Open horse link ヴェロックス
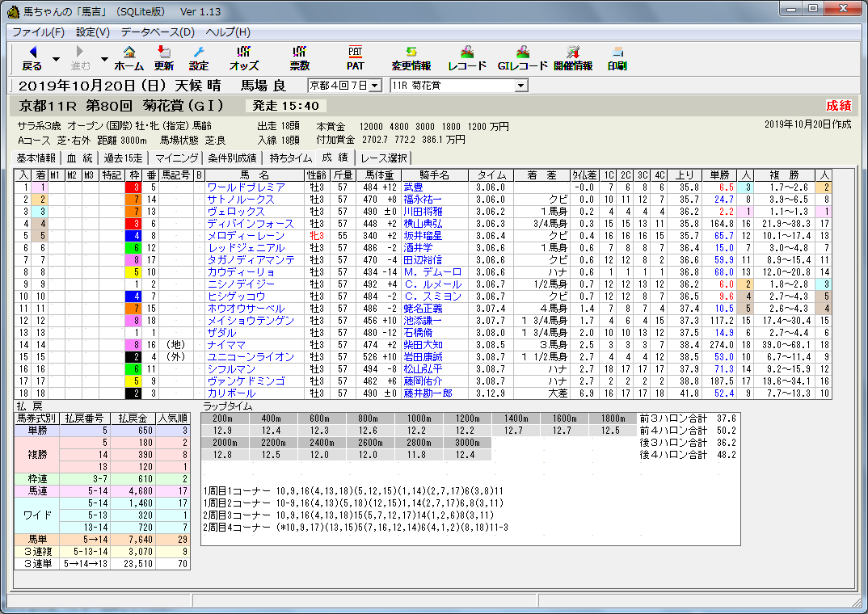Image resolution: width=868 pixels, height=614 pixels. pyautogui.click(x=236, y=212)
